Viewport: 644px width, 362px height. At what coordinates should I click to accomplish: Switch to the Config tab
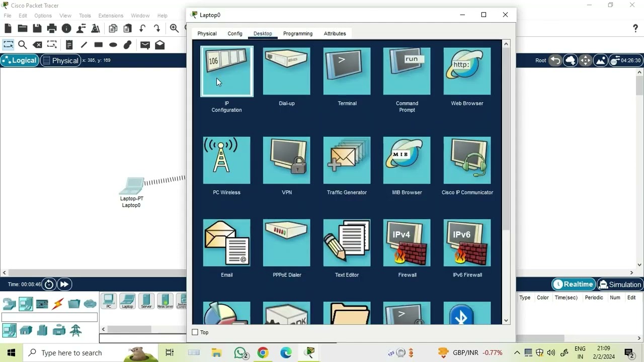[x=235, y=34]
